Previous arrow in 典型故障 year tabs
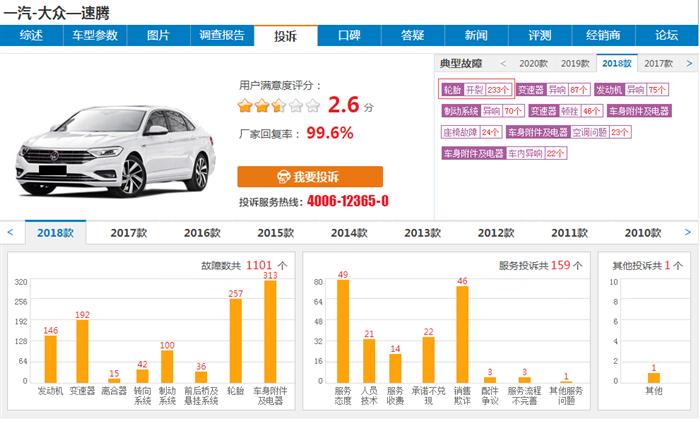The height and width of the screenshot is (423, 700). click(x=503, y=63)
